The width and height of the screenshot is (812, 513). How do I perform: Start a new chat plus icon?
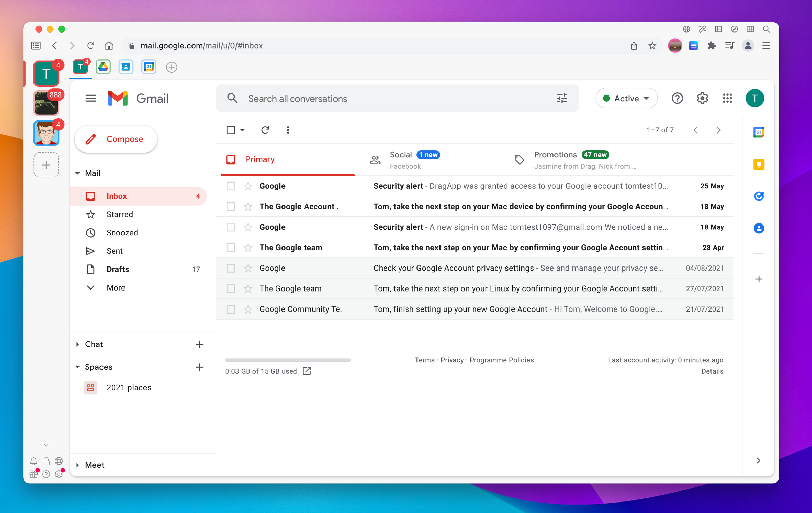199,344
